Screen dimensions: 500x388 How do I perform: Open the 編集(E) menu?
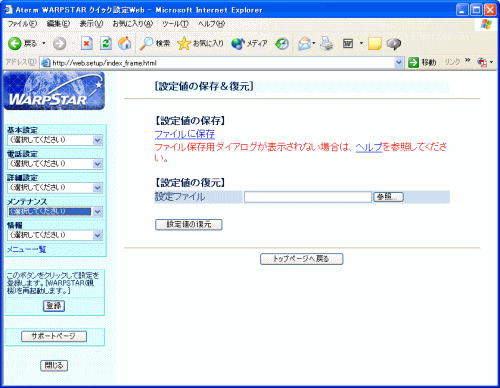tap(58, 24)
